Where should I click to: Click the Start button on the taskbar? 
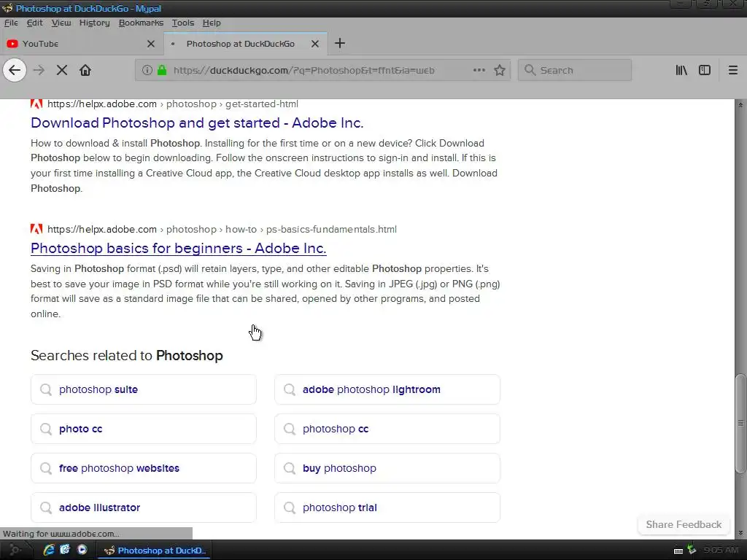(x=15, y=550)
